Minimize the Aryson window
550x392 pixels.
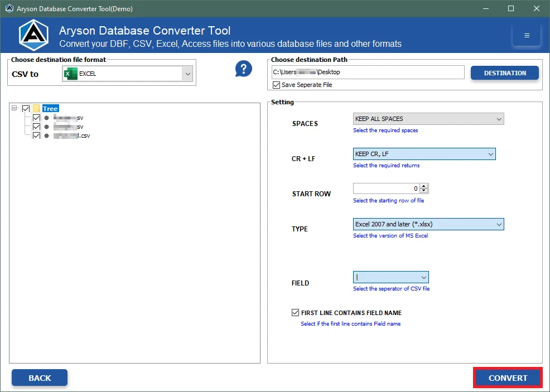coord(486,8)
